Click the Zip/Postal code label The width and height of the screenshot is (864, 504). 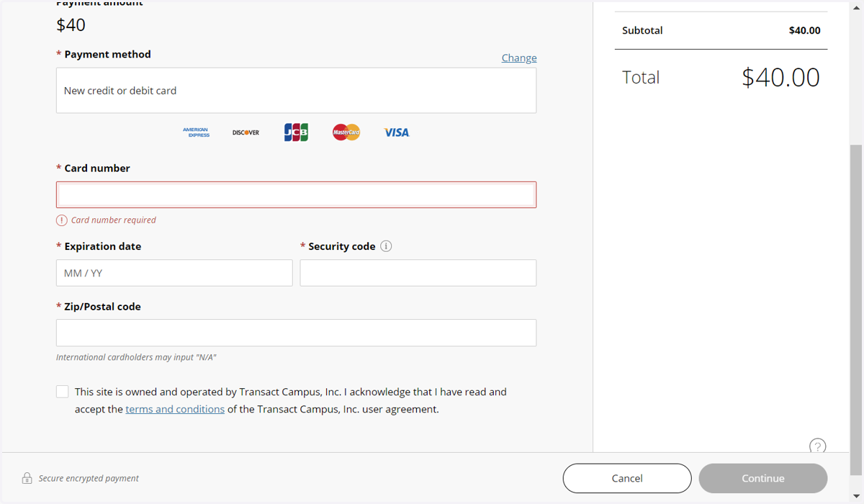click(x=102, y=307)
